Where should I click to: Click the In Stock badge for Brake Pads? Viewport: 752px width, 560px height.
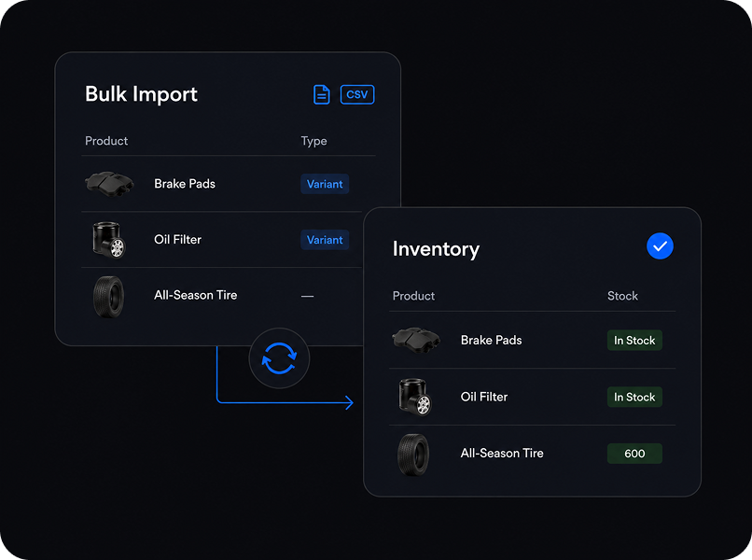tap(634, 341)
